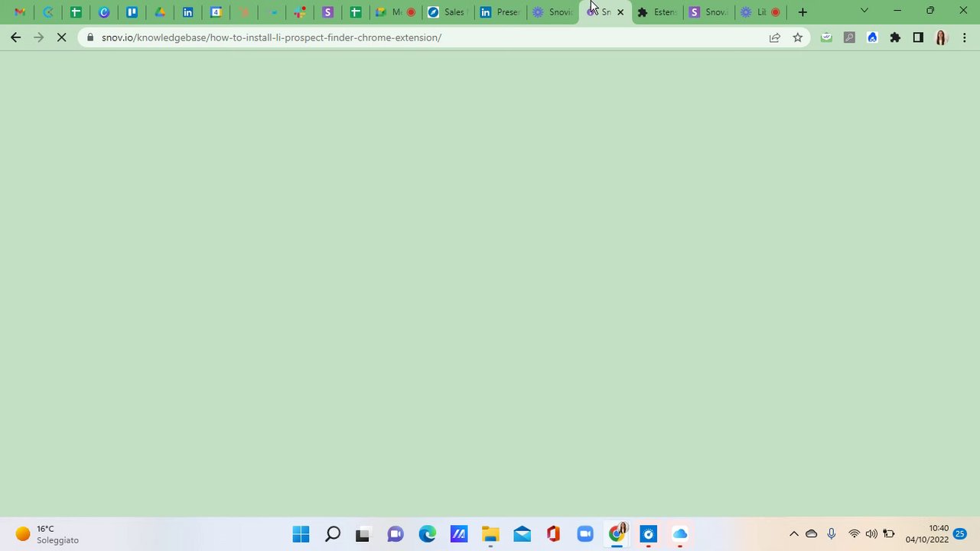Screen dimensions: 980x551
Task: Open the weather widget showing 16°C Soleggiato
Action: coord(47,534)
